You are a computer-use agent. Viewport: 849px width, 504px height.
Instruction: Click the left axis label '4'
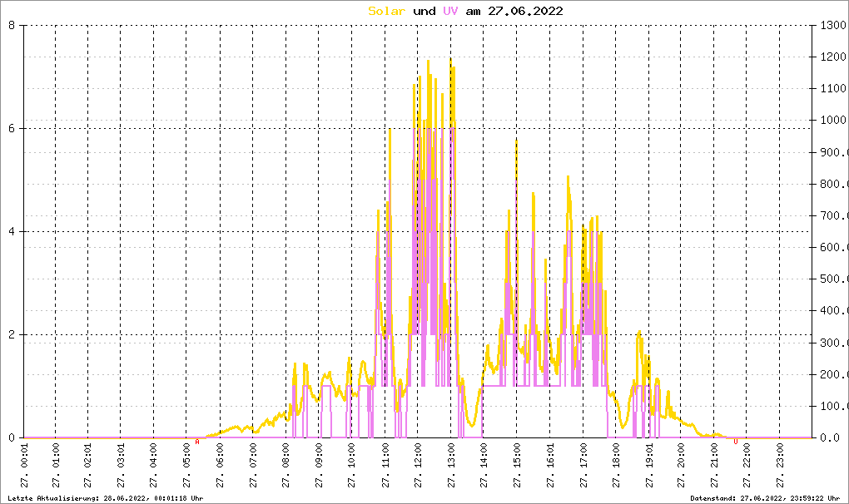point(12,231)
